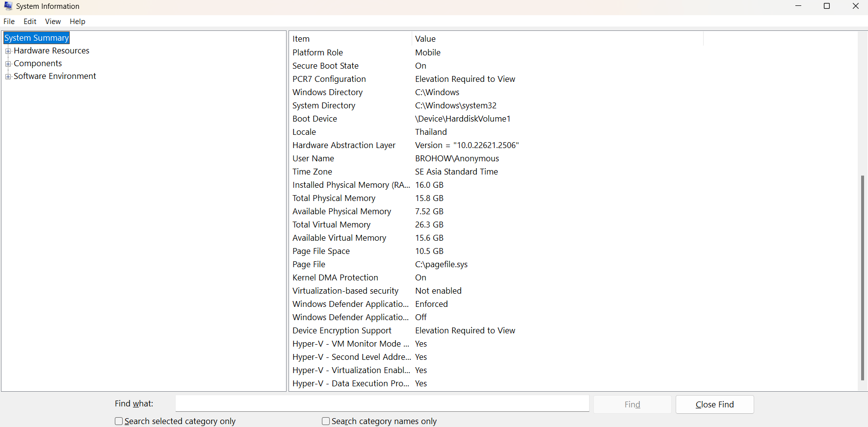The image size is (868, 427).
Task: Expand the Components node
Action: pyautogui.click(x=8, y=64)
